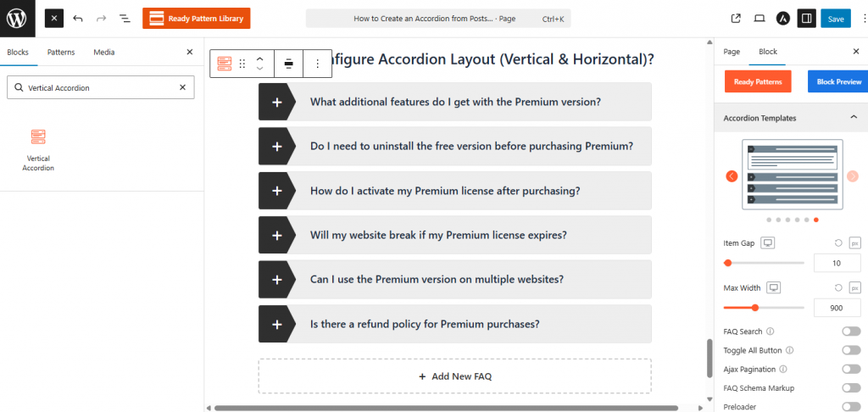The width and height of the screenshot is (868, 412).
Task: Collapse the Accordion Templates section
Action: click(x=853, y=118)
